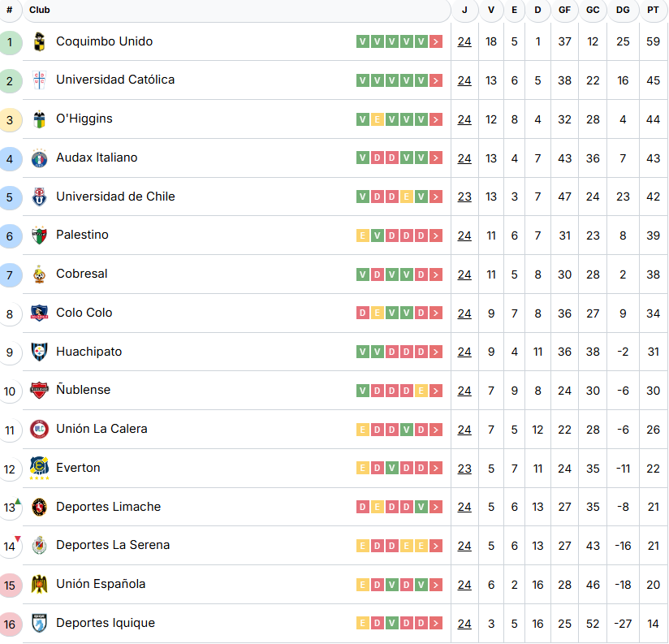
Task: Click the Coquimbo Unido club crest
Action: (39, 42)
